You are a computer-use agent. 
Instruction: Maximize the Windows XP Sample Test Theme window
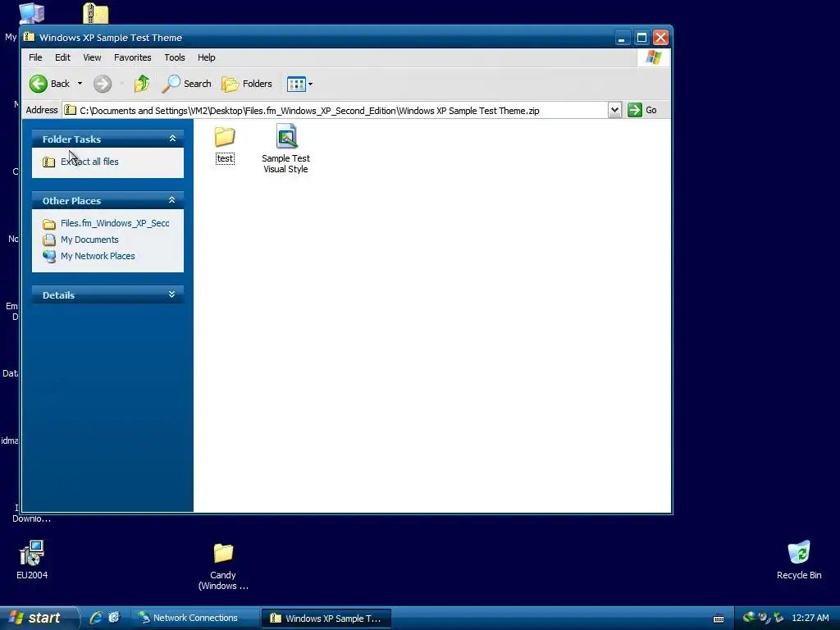[x=641, y=38]
